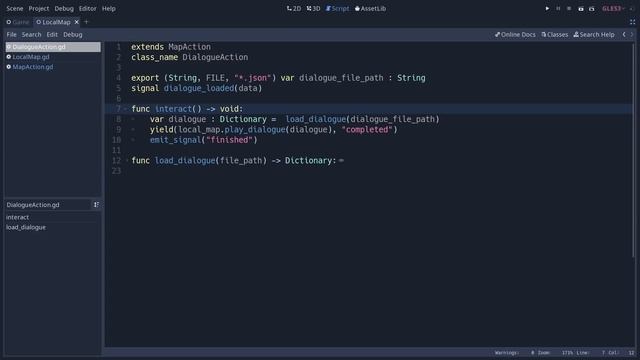640x360 pixels.
Task: Switch to the Script workspace
Action: click(337, 9)
